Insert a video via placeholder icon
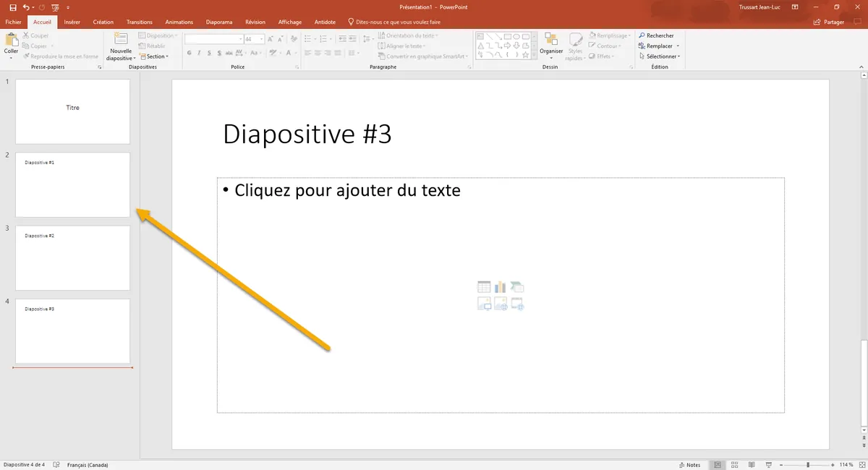868x470 pixels. (517, 304)
